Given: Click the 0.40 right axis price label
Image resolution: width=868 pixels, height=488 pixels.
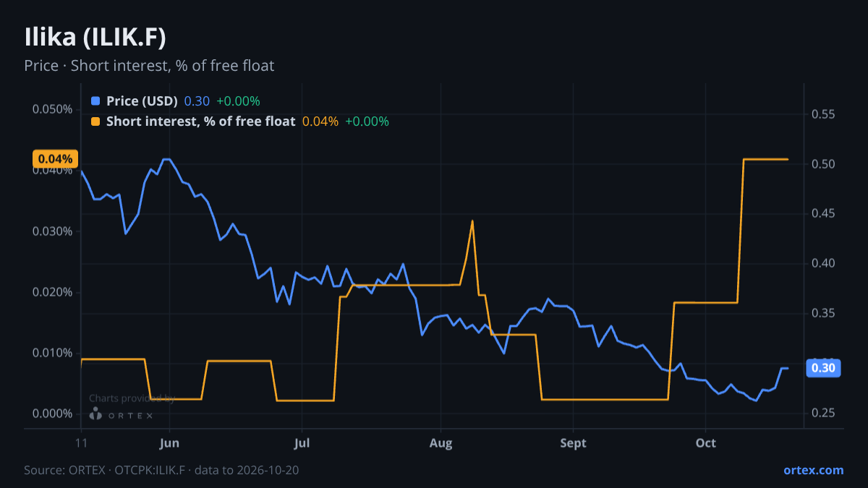Looking at the screenshot, I should click(x=823, y=263).
